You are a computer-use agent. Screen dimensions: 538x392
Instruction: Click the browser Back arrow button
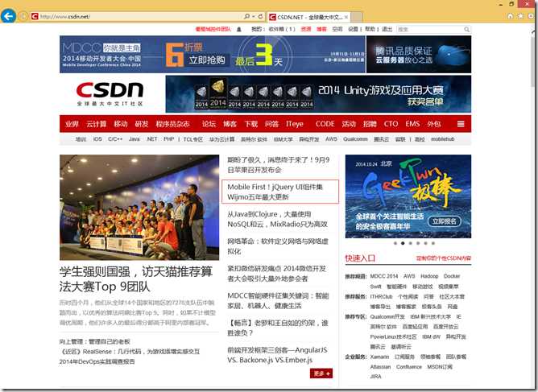(x=8, y=16)
